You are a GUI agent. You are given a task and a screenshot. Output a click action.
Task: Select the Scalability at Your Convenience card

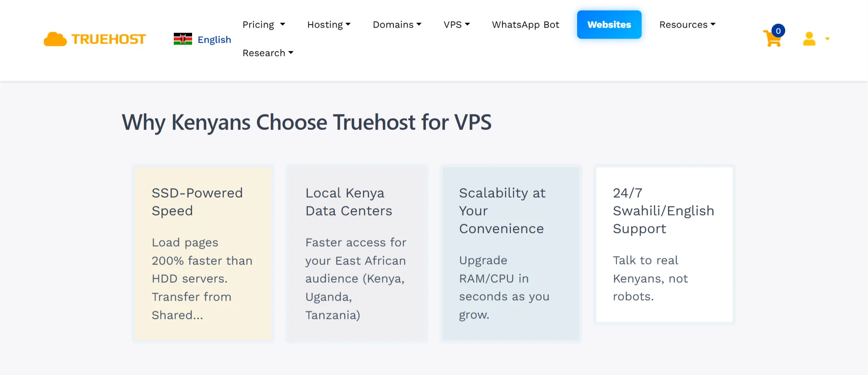510,254
